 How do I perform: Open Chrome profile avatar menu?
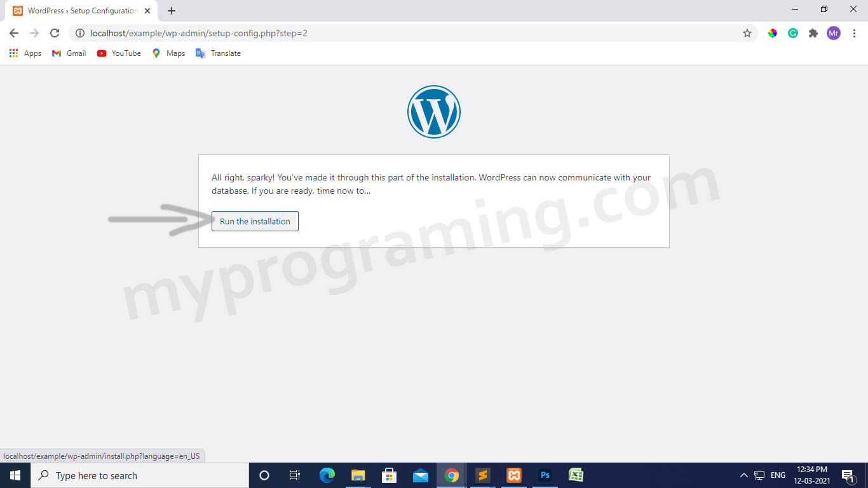[x=833, y=33]
